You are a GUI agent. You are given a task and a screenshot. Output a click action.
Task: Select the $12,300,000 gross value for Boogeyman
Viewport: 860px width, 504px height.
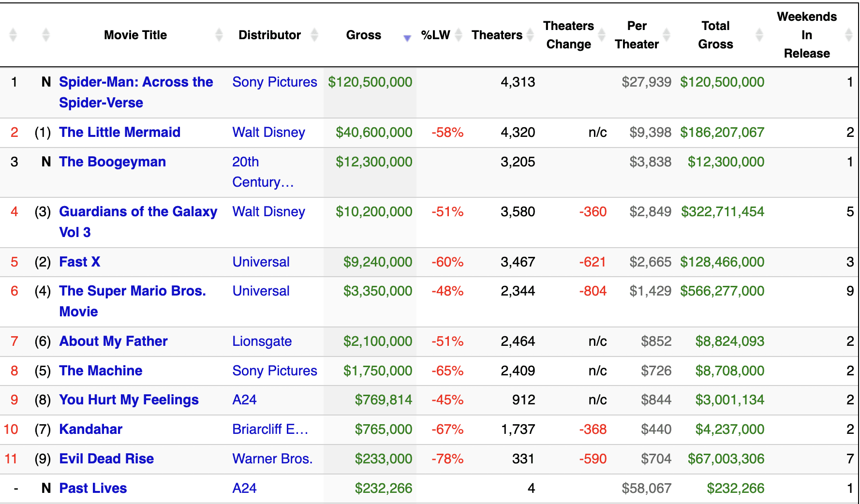point(374,162)
